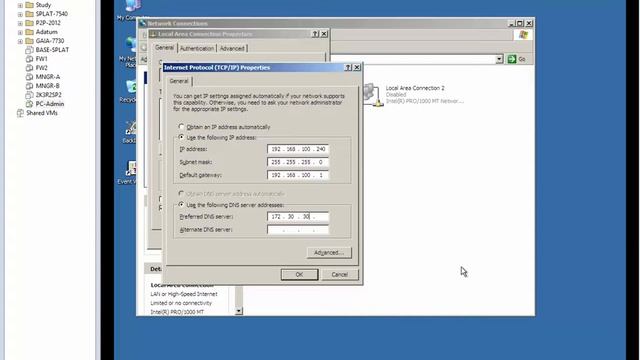640x360 pixels.
Task: Click Limited or no connectivity text
Action: 181,303
